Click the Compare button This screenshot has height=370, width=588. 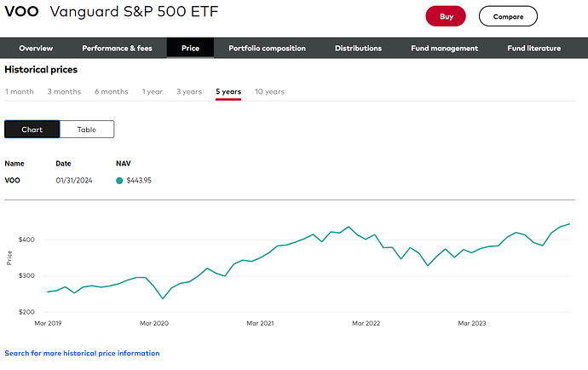[508, 16]
